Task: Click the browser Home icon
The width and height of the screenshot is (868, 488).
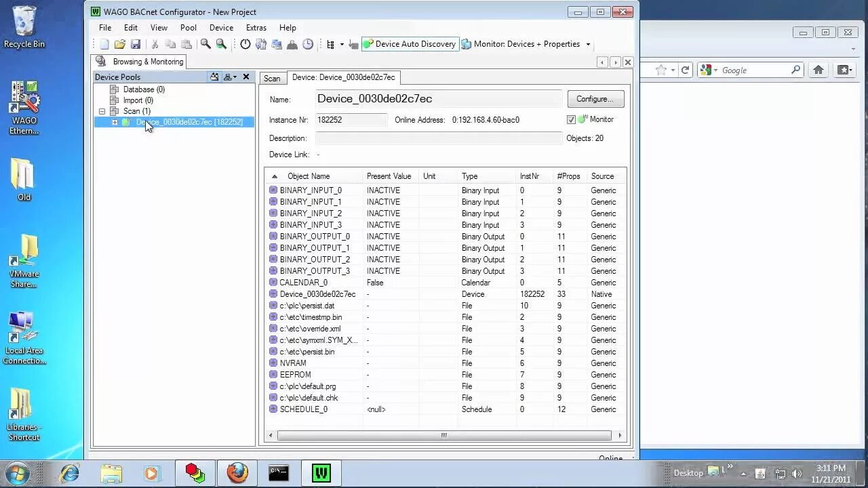Action: click(818, 70)
